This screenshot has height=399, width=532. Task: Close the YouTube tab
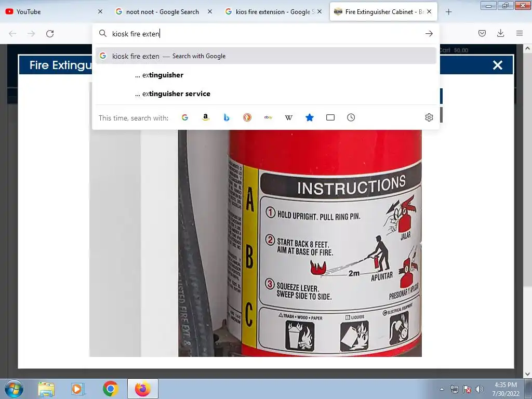pyautogui.click(x=100, y=11)
